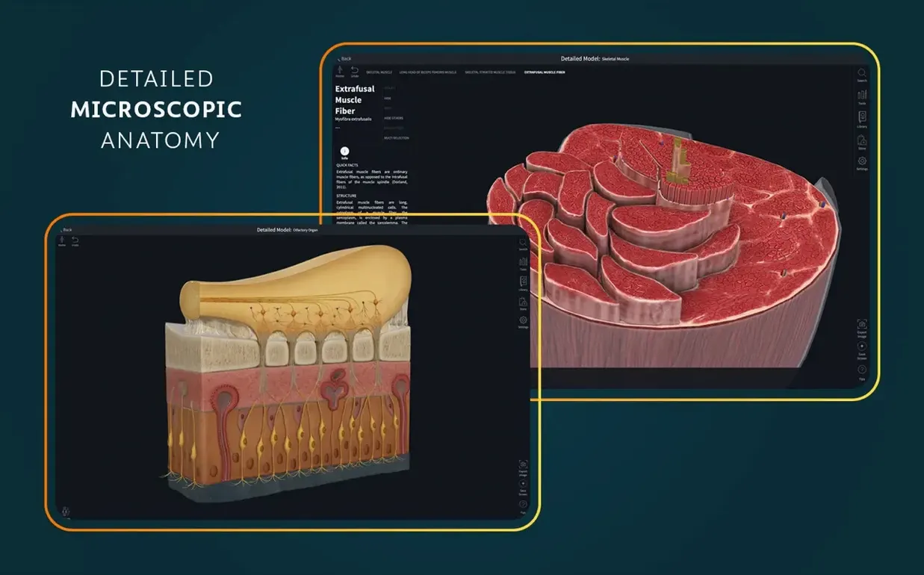The height and width of the screenshot is (575, 924).
Task: Go Back from the Olfactory Organ model
Action: [66, 230]
